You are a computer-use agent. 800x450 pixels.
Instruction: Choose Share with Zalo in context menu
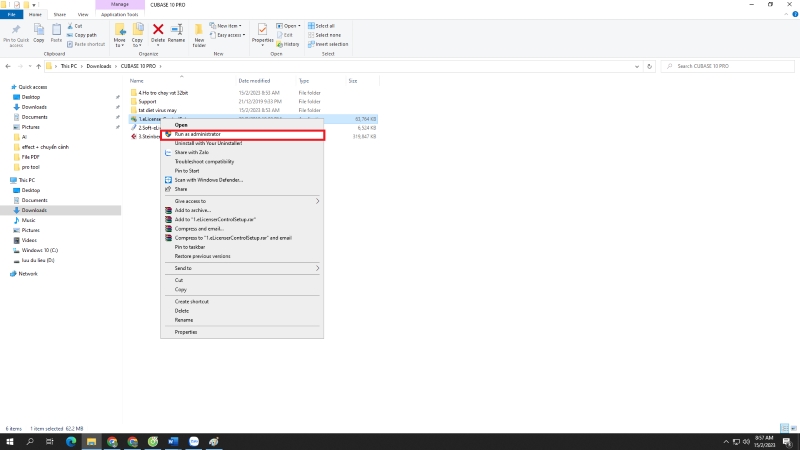(242, 153)
